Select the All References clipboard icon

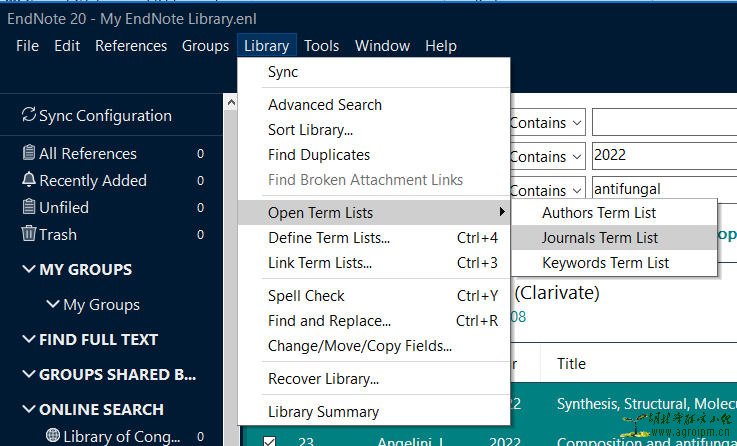[x=28, y=153]
